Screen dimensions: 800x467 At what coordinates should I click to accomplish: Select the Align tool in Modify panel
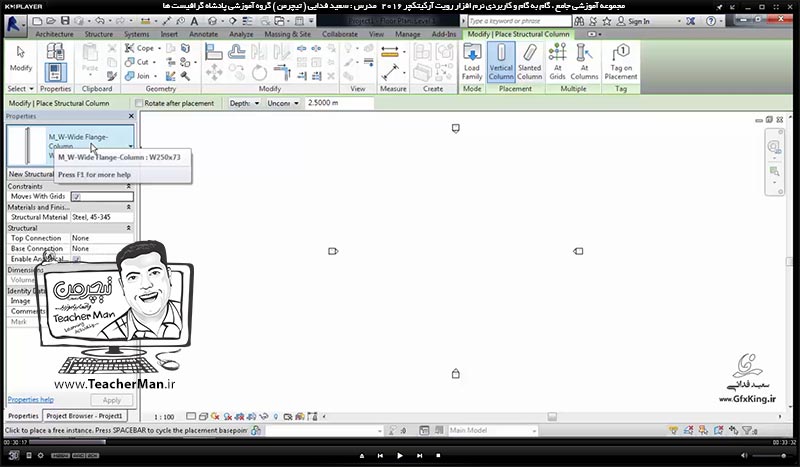214,51
